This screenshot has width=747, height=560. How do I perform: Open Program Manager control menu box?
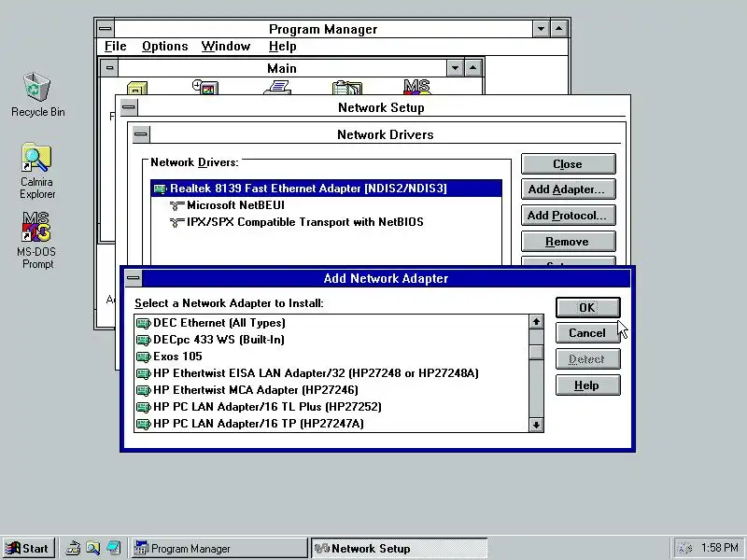coord(106,29)
